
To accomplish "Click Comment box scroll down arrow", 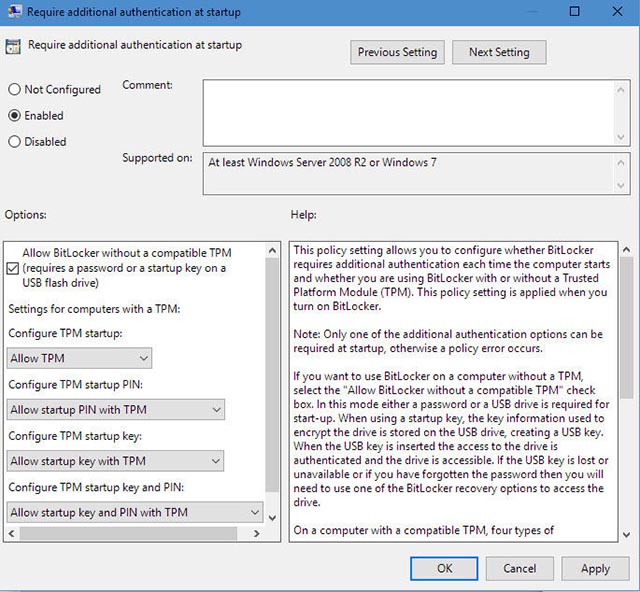I will [621, 137].
